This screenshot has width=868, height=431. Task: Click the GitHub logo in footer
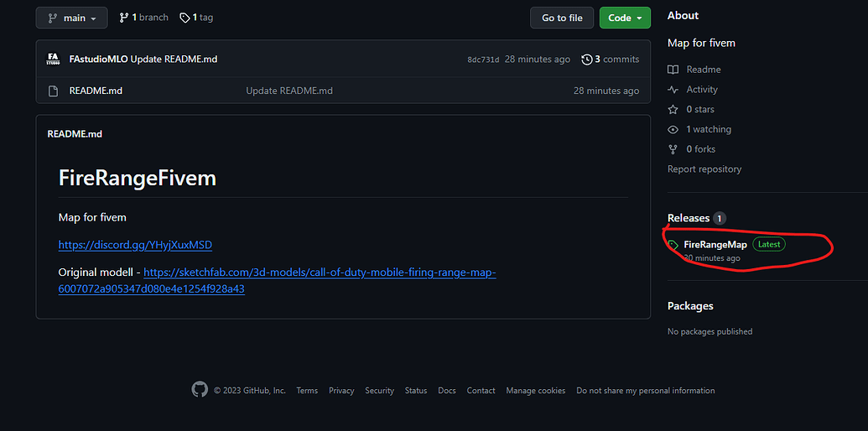(x=200, y=390)
